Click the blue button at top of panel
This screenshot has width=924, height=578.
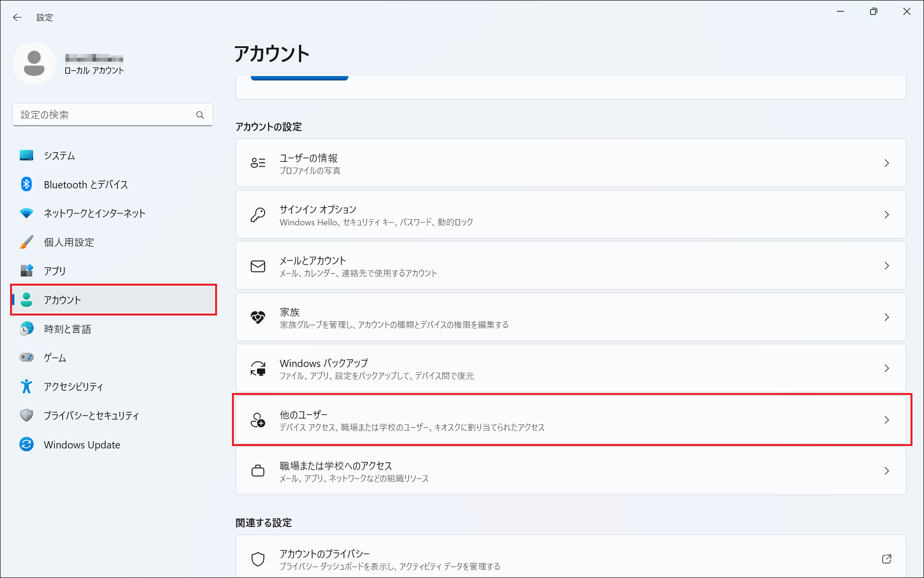(299, 78)
